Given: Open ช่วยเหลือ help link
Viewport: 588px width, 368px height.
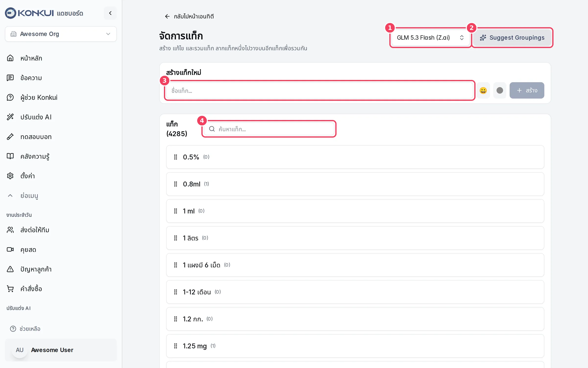Looking at the screenshot, I should [25, 329].
